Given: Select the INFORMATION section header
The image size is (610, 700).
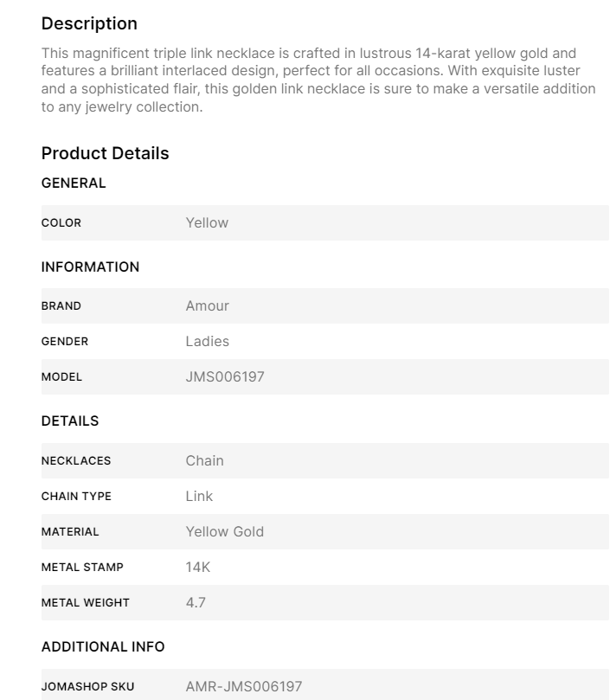Looking at the screenshot, I should click(x=90, y=267).
